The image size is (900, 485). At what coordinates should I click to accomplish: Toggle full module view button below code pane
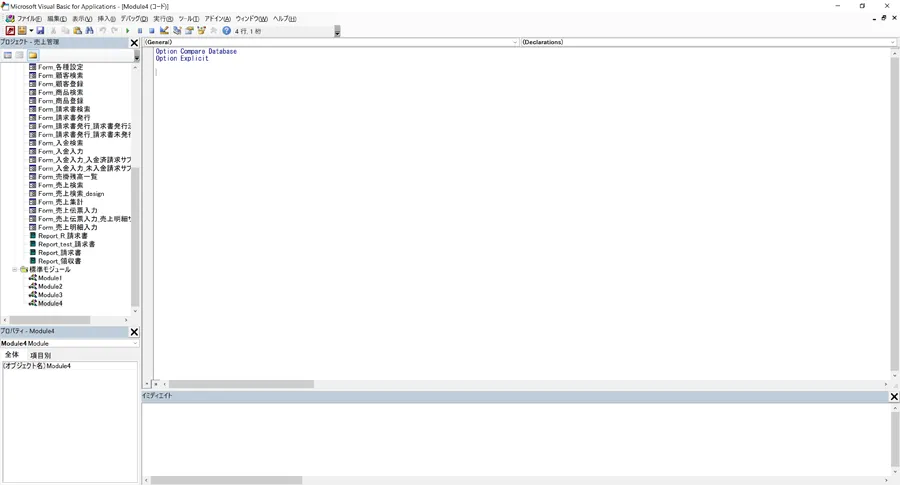point(156,384)
